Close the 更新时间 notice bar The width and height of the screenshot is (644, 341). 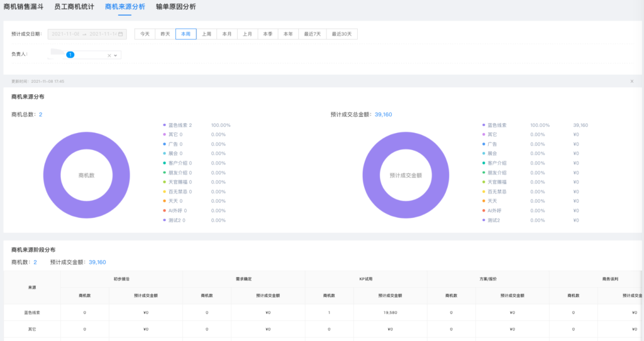[x=631, y=82]
